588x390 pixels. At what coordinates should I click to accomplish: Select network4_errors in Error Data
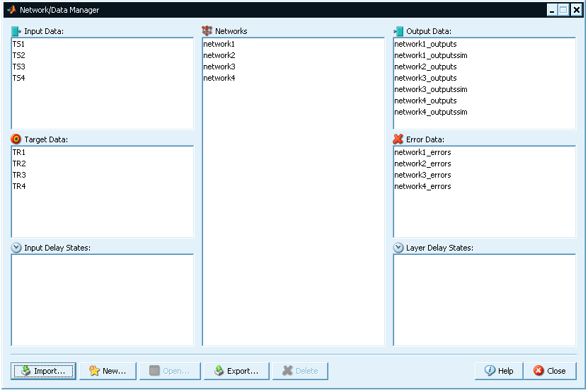[x=484, y=186]
